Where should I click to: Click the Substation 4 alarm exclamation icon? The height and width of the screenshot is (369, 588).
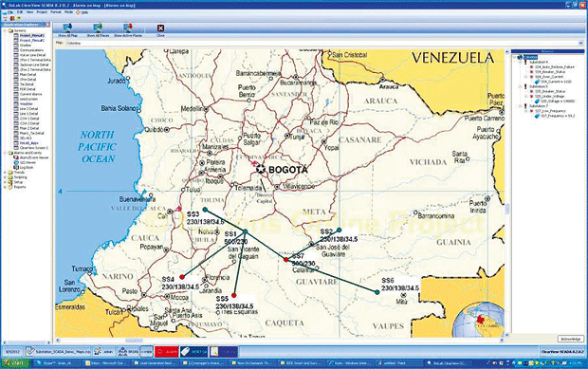click(x=525, y=62)
